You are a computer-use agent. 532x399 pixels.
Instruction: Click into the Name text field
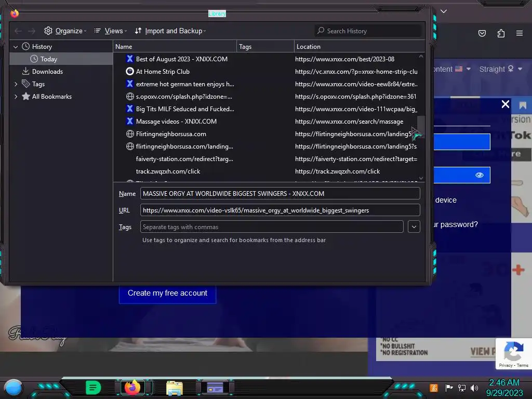pyautogui.click(x=280, y=193)
